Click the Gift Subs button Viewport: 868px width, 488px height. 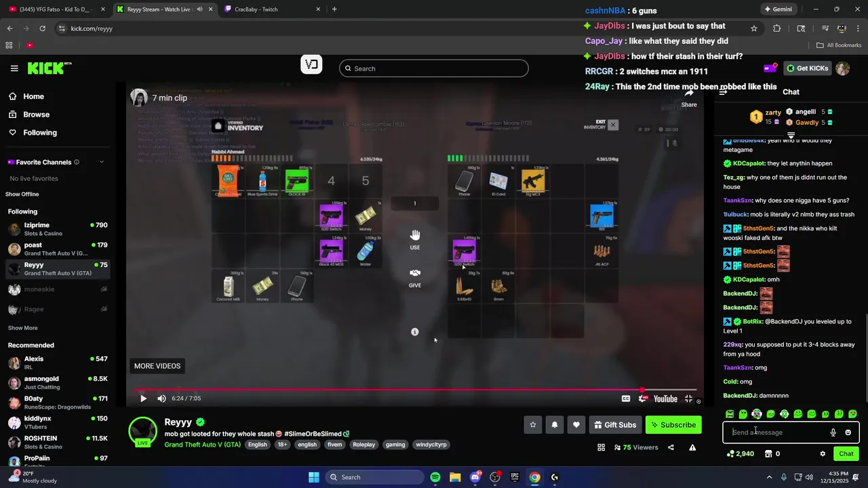pos(615,425)
